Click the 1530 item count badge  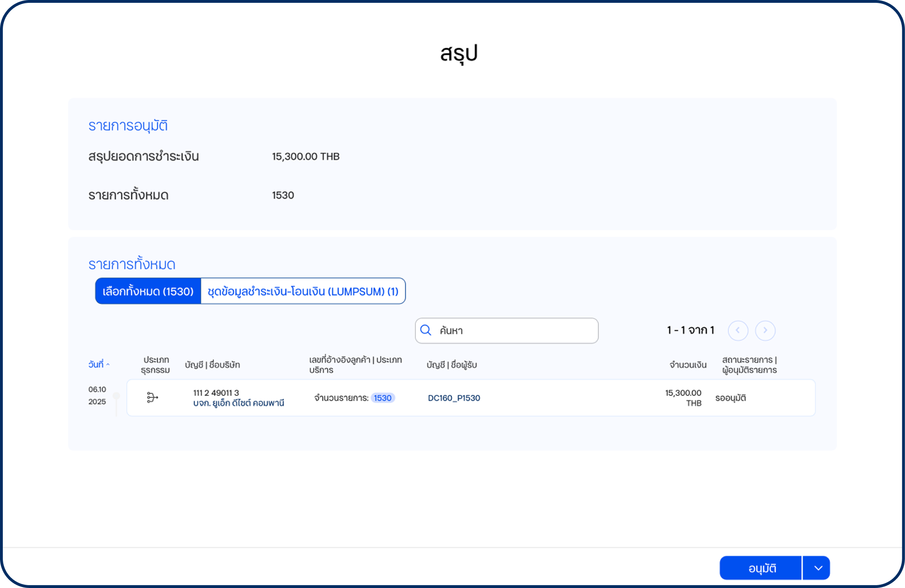[x=382, y=398]
